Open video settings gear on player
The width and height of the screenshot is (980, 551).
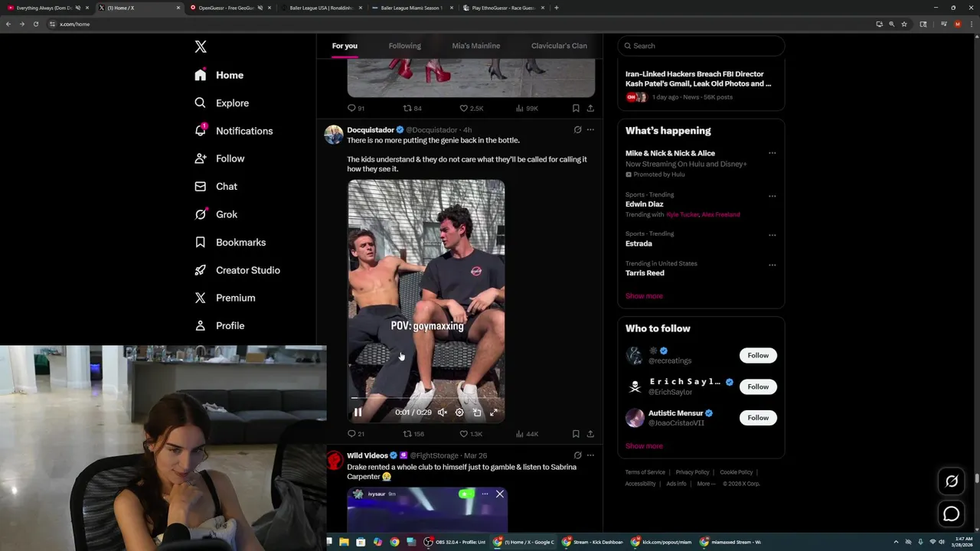pos(459,412)
